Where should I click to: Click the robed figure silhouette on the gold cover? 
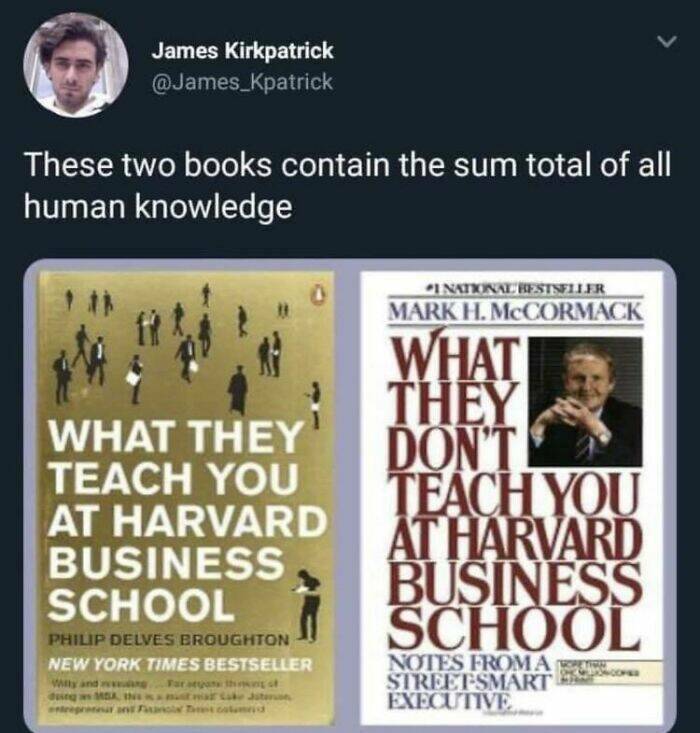click(x=238, y=391)
